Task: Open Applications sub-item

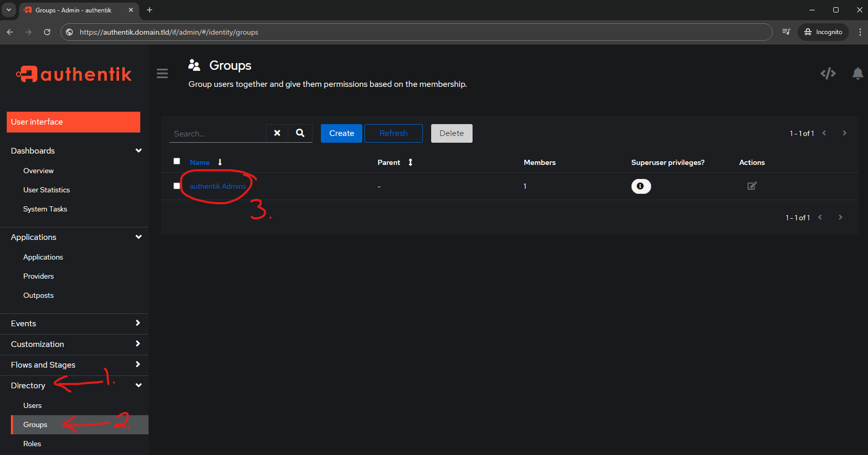Action: pyautogui.click(x=43, y=257)
